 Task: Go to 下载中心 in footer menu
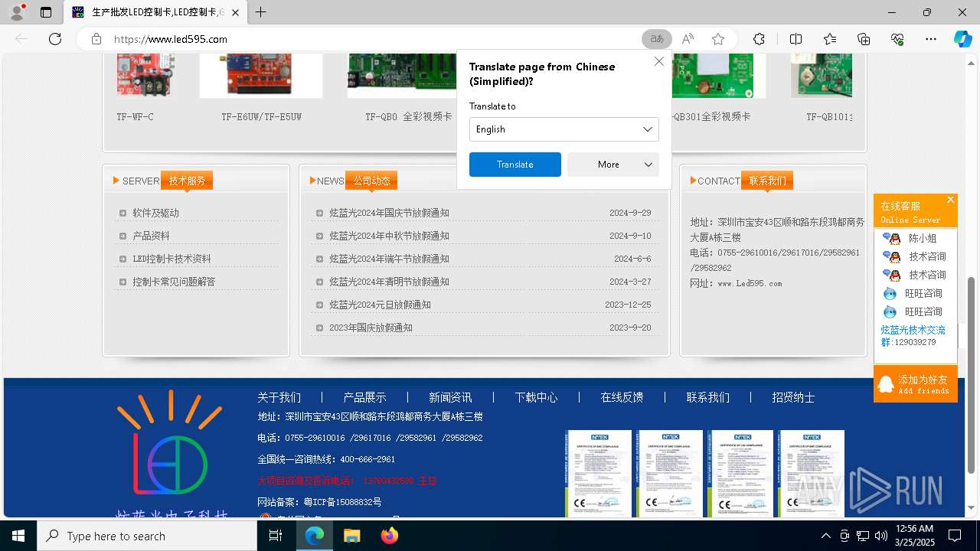tap(536, 397)
